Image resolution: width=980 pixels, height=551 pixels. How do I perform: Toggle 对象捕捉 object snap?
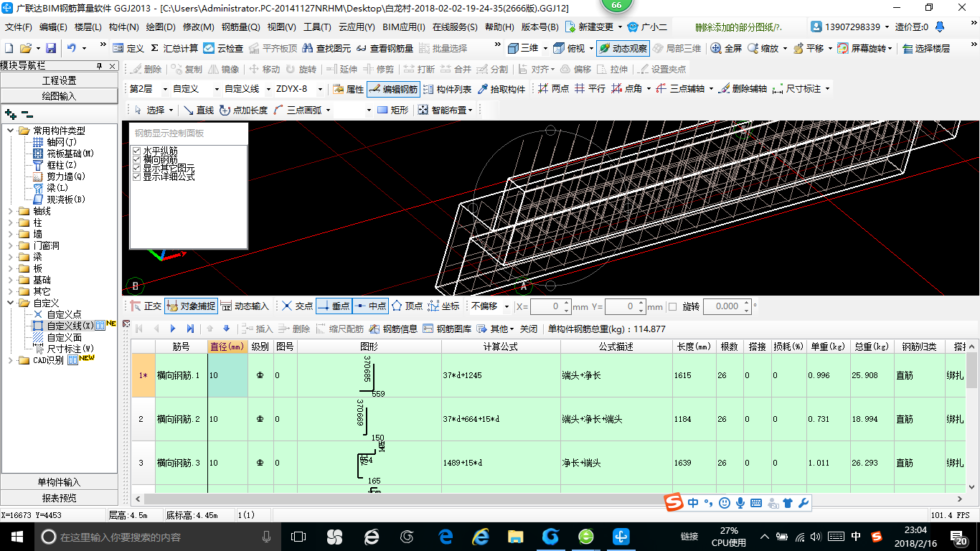pos(191,306)
